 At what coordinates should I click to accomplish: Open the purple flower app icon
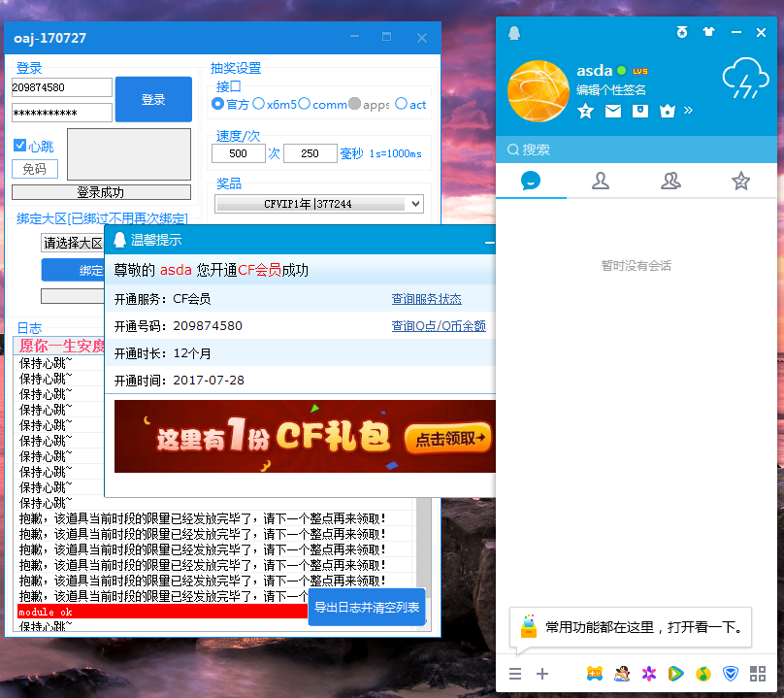click(x=649, y=674)
